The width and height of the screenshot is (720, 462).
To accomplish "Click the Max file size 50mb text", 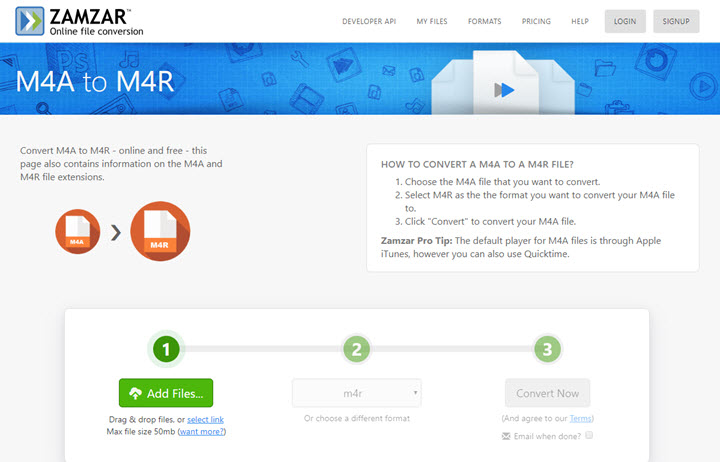I will coord(141,432).
